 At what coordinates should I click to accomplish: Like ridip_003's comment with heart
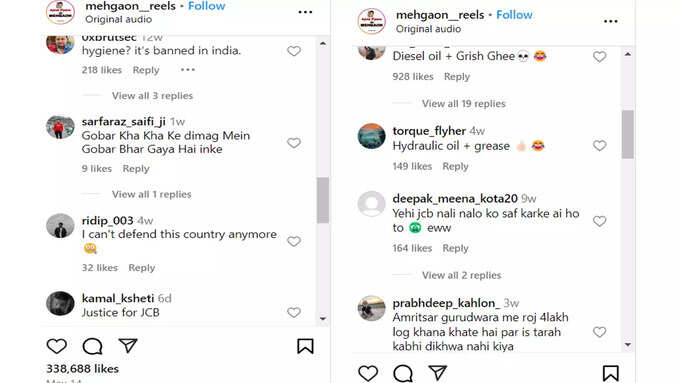pyautogui.click(x=294, y=241)
